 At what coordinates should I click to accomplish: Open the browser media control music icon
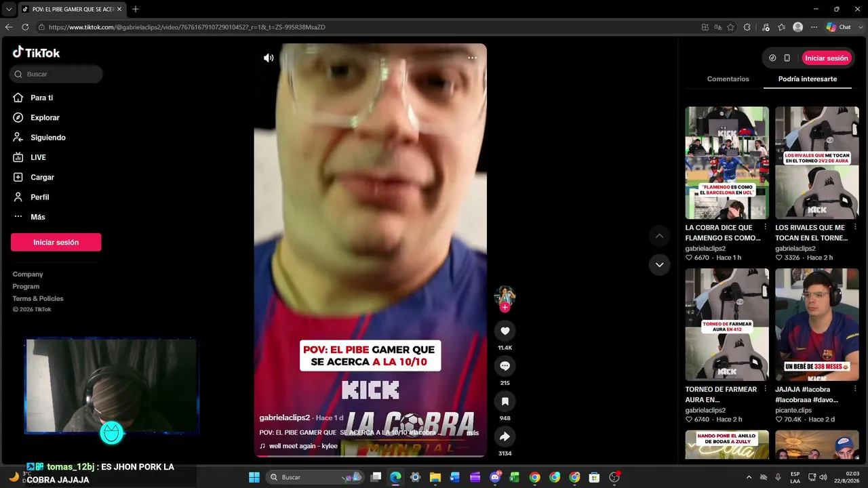click(766, 27)
